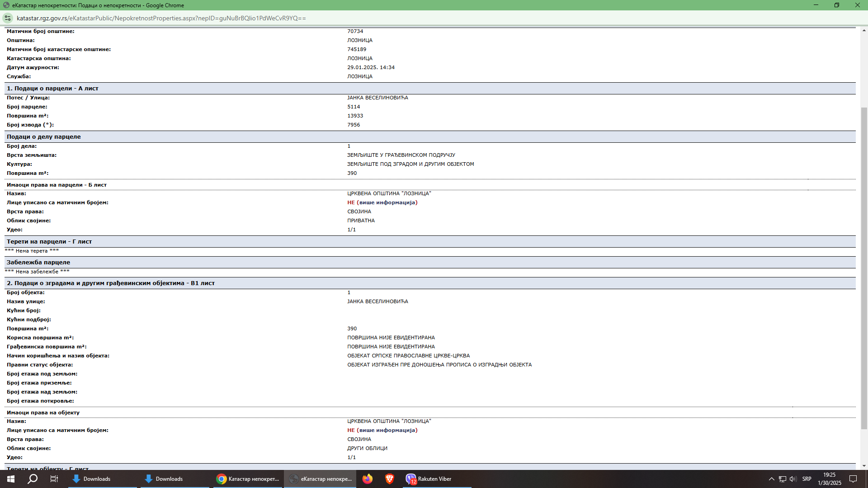Click ЗЕМЉИШТЕ У ГРАЂЕВИНСКОМ ПОДРУЧЈУ text
868x488 pixels.
point(401,155)
